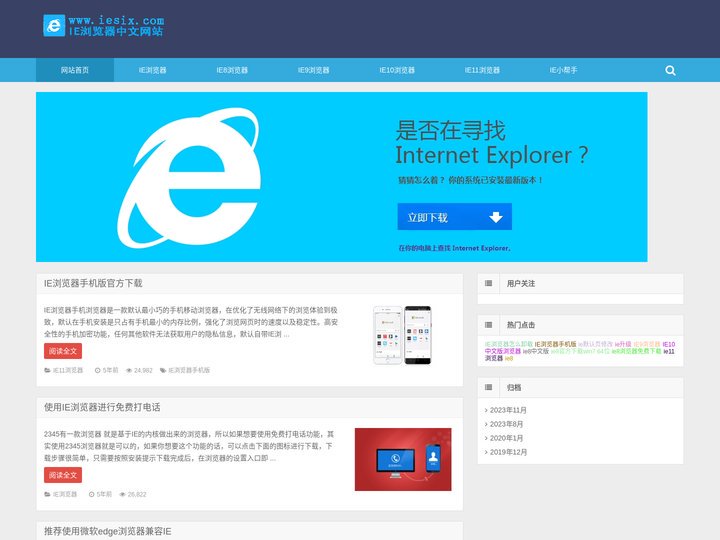Open the IE11浏览器 navigation item
Image resolution: width=720 pixels, height=540 pixels.
point(482,70)
